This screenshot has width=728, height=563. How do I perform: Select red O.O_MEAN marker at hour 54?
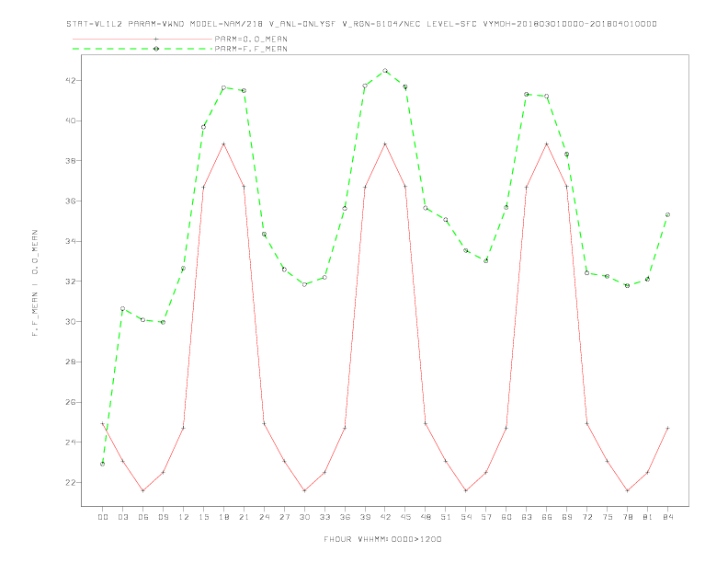(x=466, y=490)
